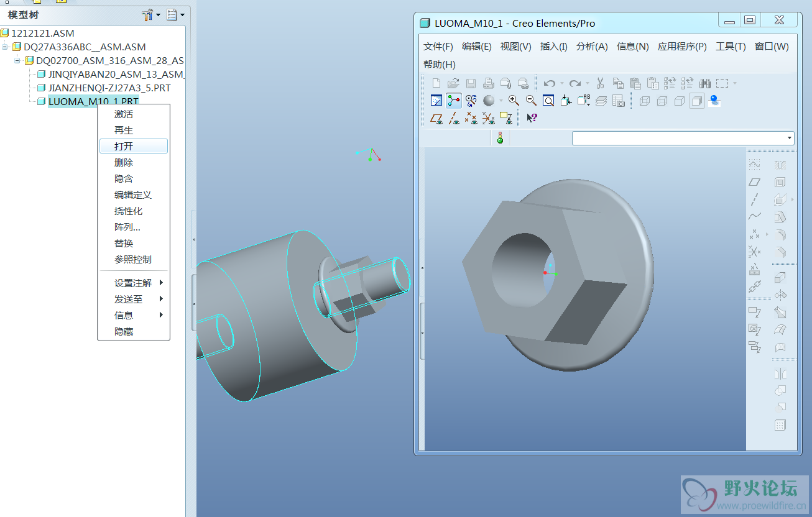Select the Extrude tool in right toolbar
Viewport: 812px width, 517px height.
[x=780, y=277]
